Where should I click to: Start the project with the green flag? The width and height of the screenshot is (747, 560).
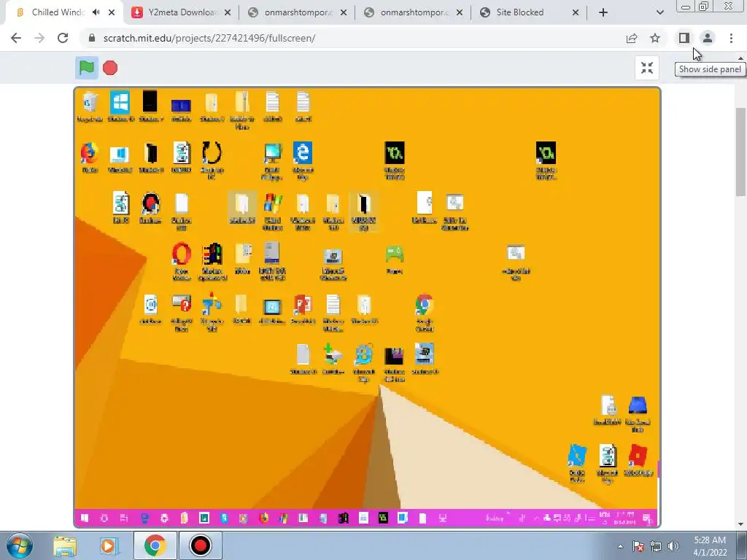point(87,68)
